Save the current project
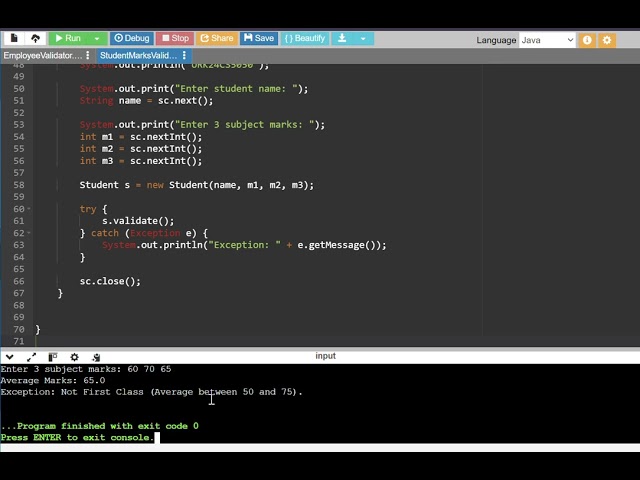Screen dimensions: 640x480 [259, 38]
